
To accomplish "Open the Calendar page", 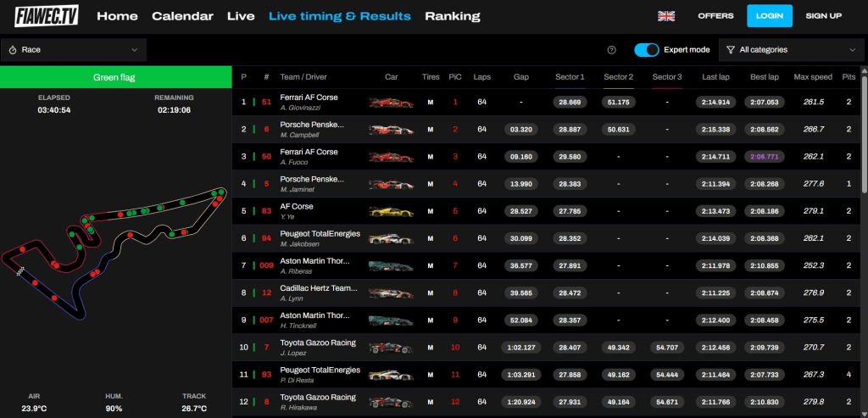I will tap(183, 16).
